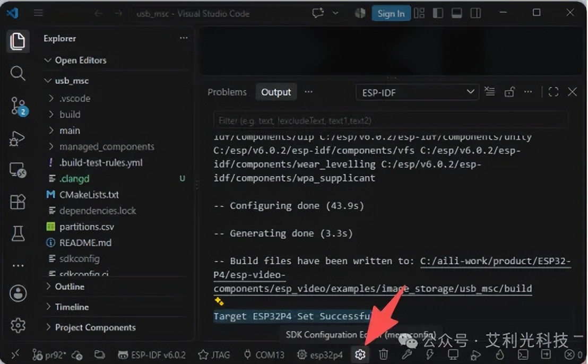The height and width of the screenshot is (364, 588).
Task: Toggle the primary side bar layout button
Action: pyautogui.click(x=438, y=13)
